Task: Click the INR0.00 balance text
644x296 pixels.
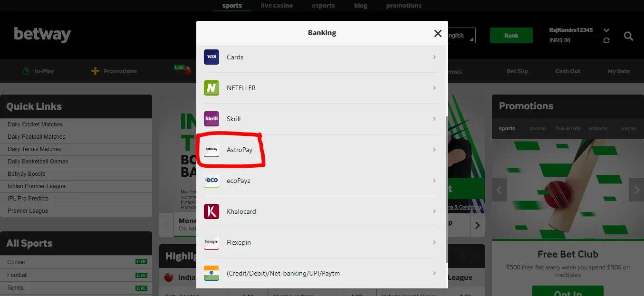Action: [x=560, y=40]
